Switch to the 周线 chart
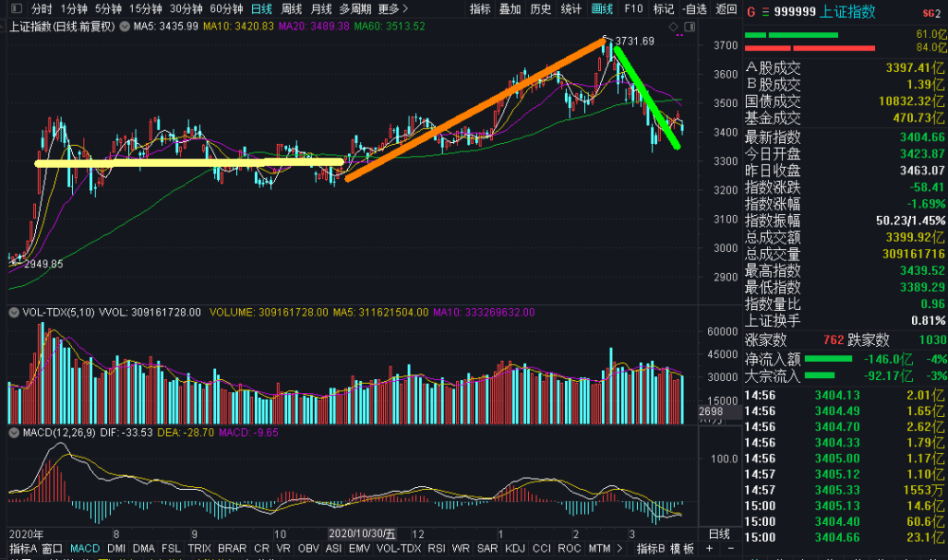Viewport: 948px width, 560px height. coord(291,9)
